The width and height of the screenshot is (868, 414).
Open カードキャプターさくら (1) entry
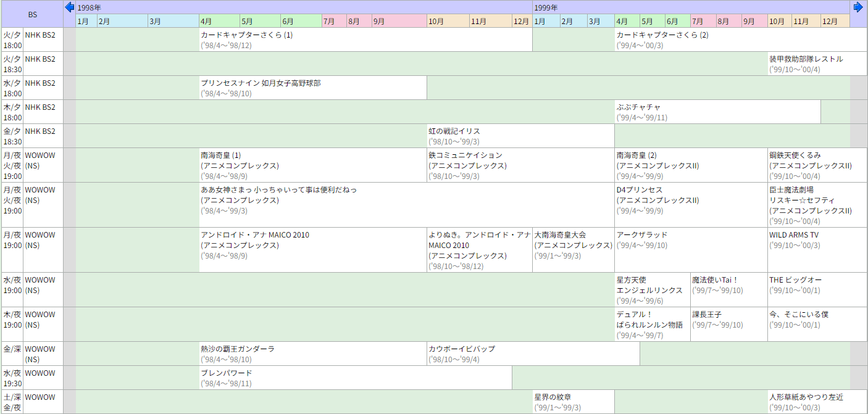click(246, 35)
